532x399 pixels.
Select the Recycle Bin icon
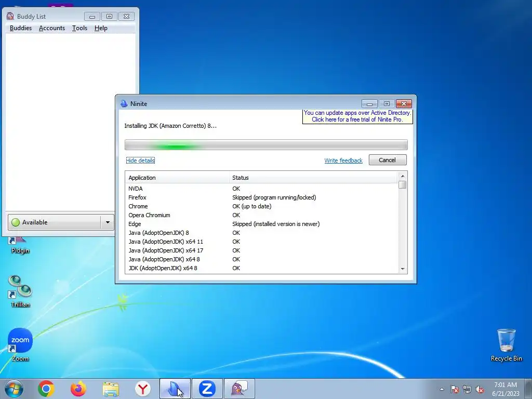click(x=506, y=345)
